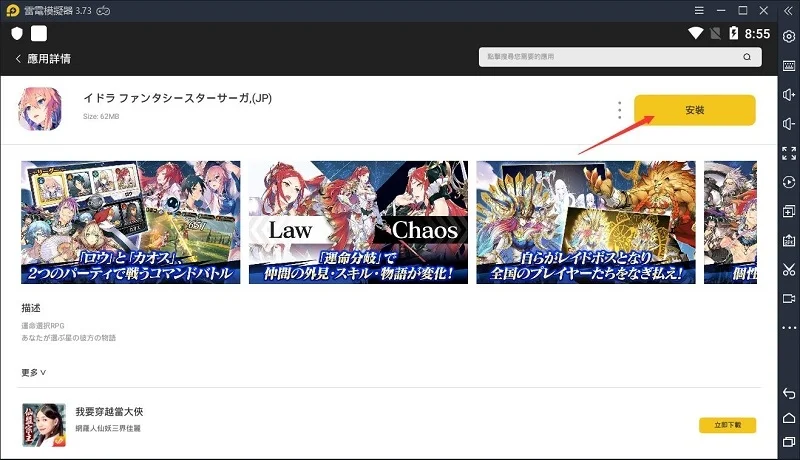This screenshot has width=800, height=460.
Task: Open the operation recorder play icon
Action: pyautogui.click(x=789, y=182)
